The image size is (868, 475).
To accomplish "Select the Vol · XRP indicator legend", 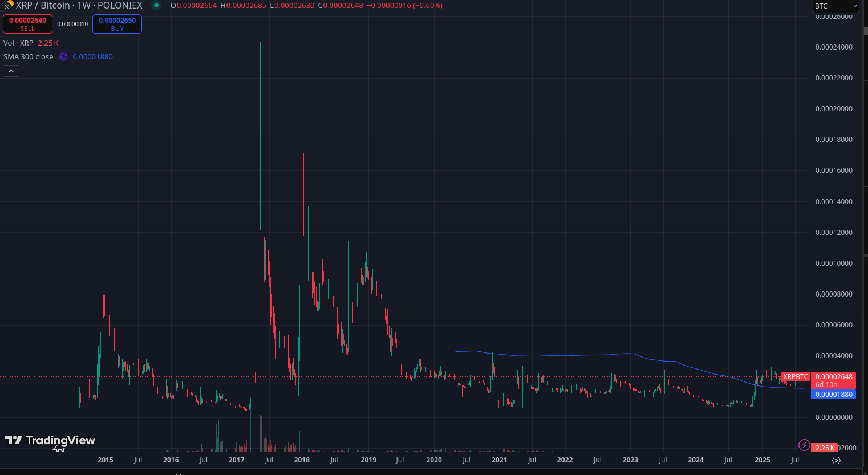I will coord(18,43).
